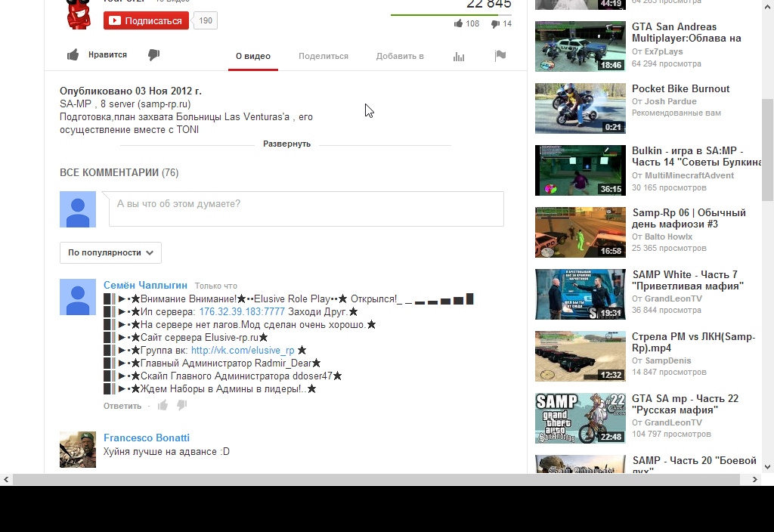Click channel name Ex7pLays
Image resolution: width=774 pixels, height=532 pixels.
(664, 51)
